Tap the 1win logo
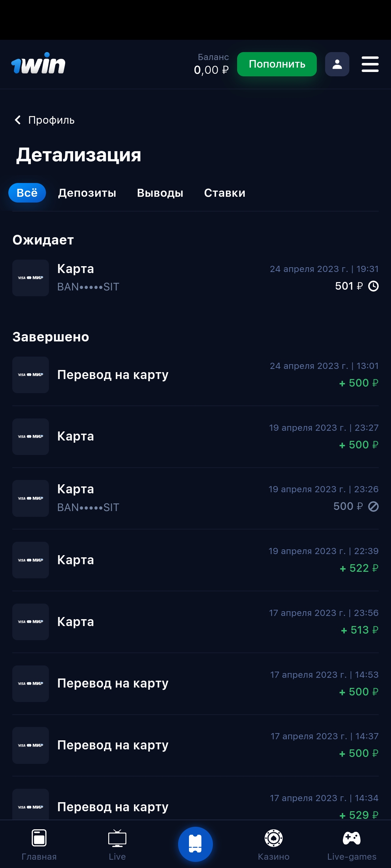 point(38,64)
